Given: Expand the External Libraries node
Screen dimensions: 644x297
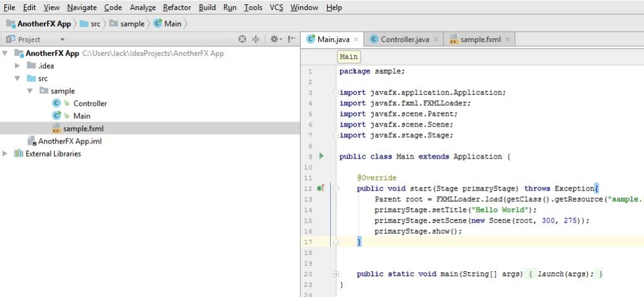Looking at the screenshot, I should tap(6, 154).
